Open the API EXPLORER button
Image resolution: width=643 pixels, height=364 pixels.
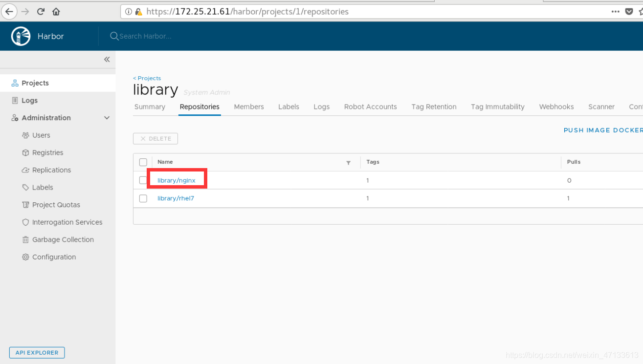pyautogui.click(x=37, y=353)
